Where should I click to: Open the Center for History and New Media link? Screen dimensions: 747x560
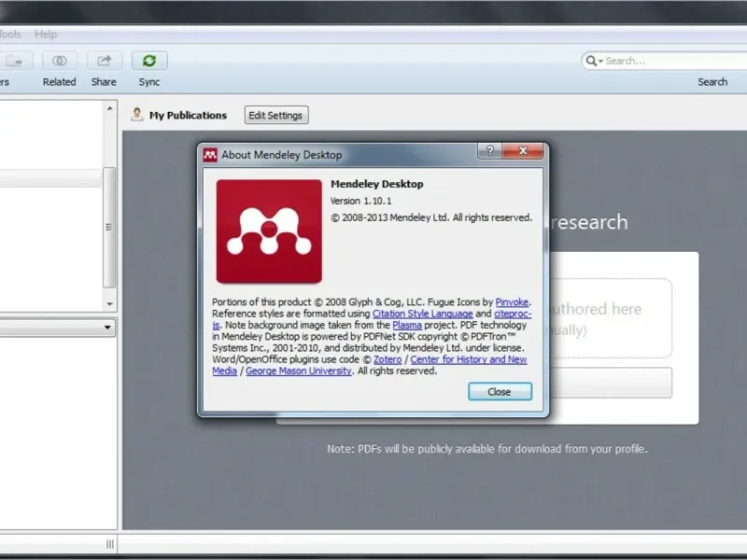tap(469, 359)
